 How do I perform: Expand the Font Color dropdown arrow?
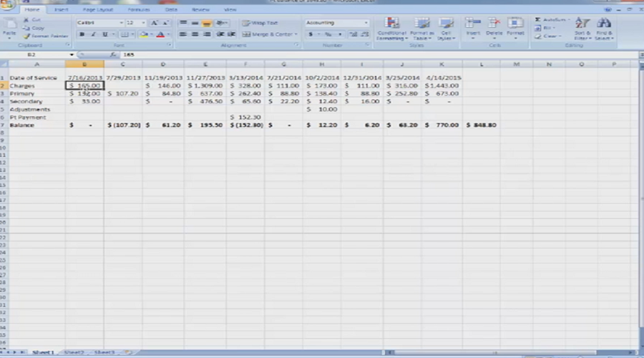(x=168, y=34)
